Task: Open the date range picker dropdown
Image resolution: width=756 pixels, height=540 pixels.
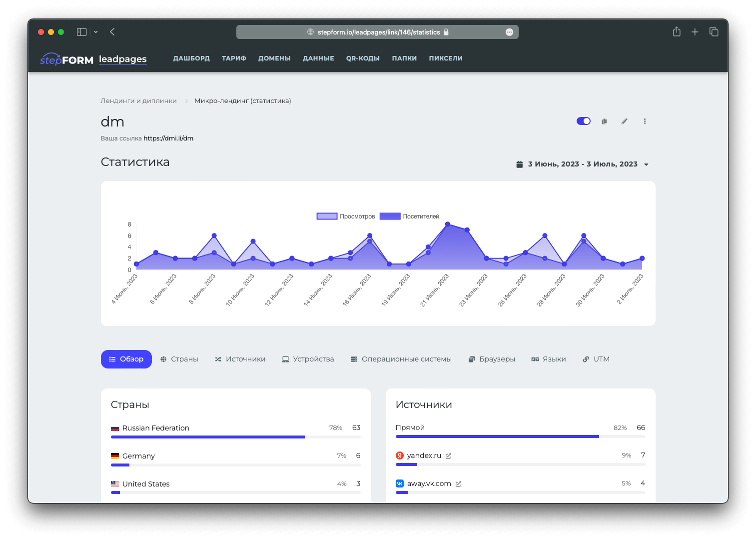Action: tap(582, 164)
